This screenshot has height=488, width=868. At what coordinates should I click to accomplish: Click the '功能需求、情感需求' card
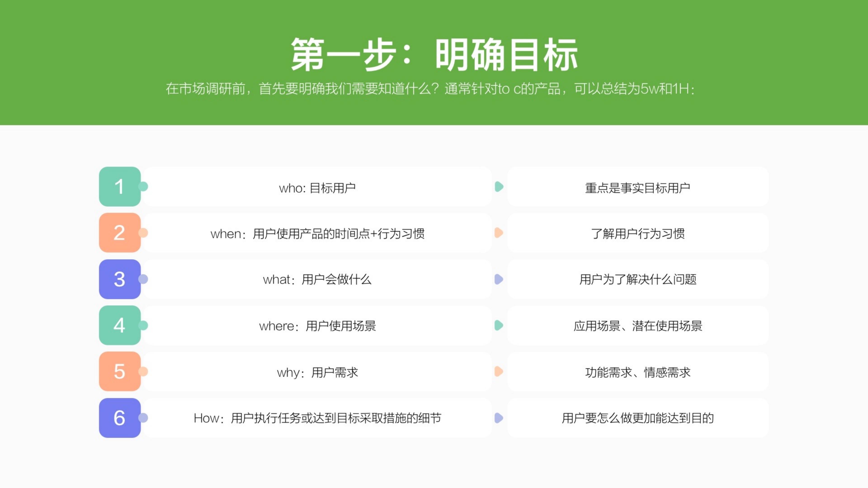point(638,371)
